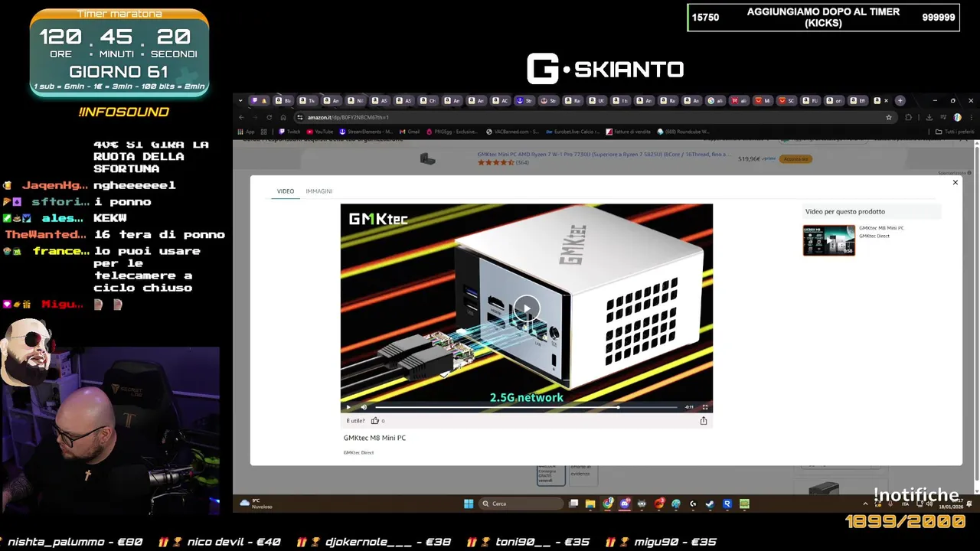Select the VIDEO tab

click(x=286, y=191)
